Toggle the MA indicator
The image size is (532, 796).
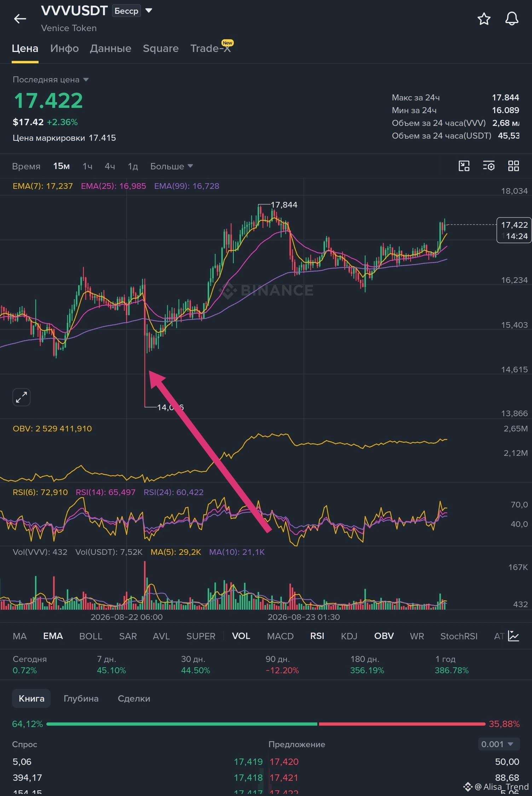pyautogui.click(x=19, y=636)
